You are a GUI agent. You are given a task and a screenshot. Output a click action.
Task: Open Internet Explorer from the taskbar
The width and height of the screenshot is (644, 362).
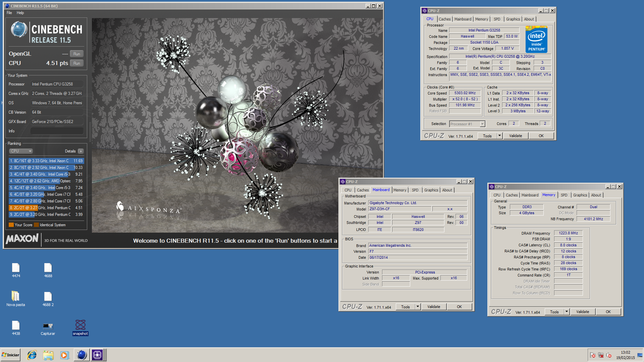tap(32, 355)
